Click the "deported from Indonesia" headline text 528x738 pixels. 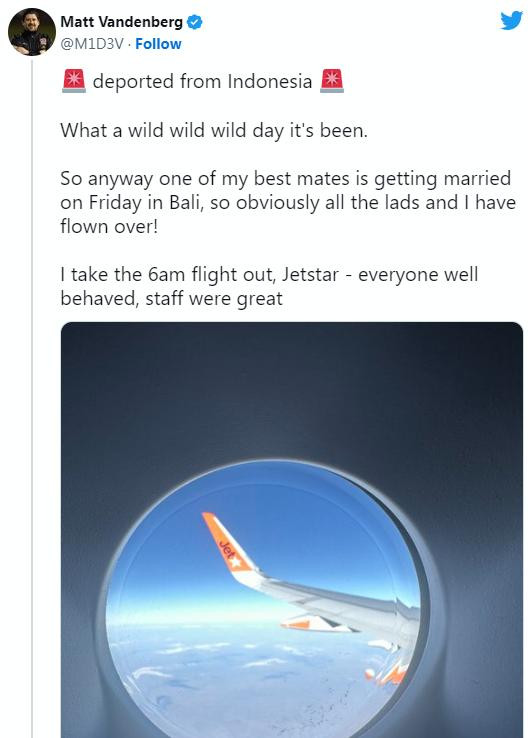(x=202, y=81)
